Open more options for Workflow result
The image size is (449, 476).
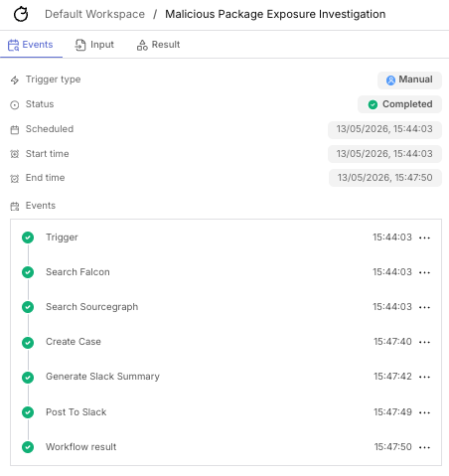[x=424, y=447]
